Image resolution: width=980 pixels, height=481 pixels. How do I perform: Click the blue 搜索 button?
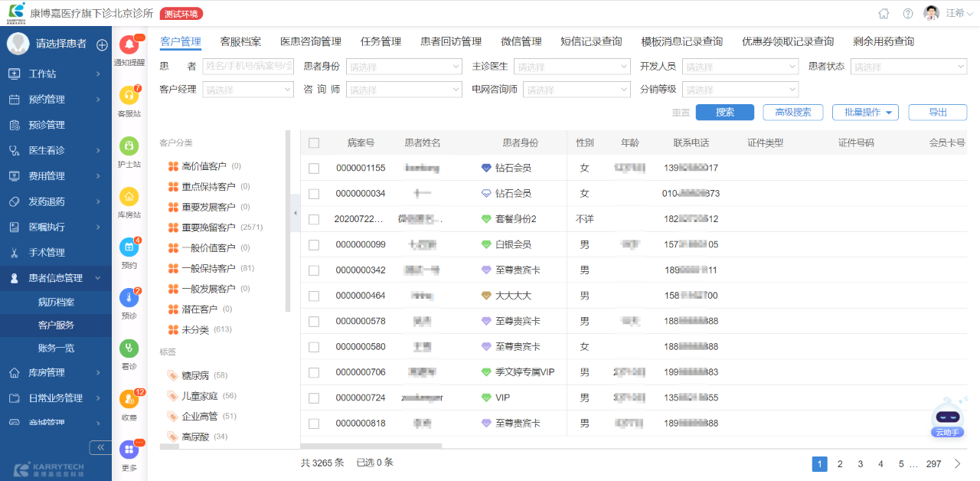724,113
